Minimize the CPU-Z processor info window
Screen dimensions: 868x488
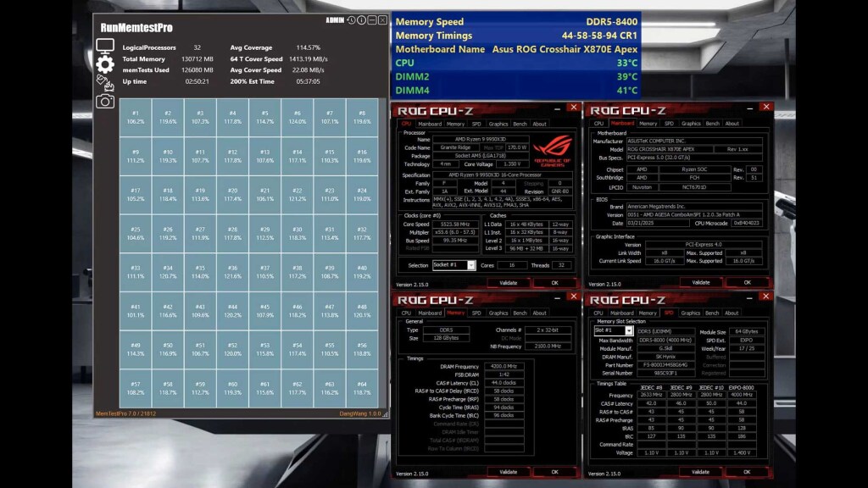pos(558,108)
